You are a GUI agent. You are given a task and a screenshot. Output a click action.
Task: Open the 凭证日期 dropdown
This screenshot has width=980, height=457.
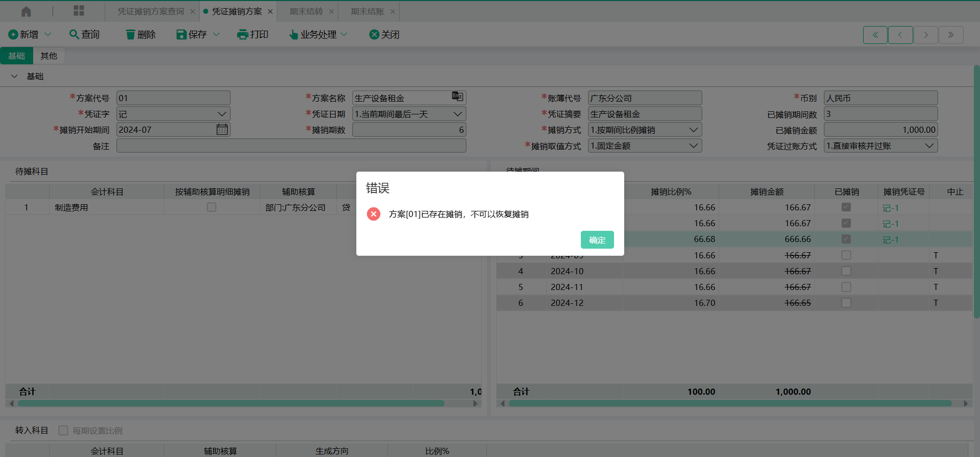pos(457,114)
